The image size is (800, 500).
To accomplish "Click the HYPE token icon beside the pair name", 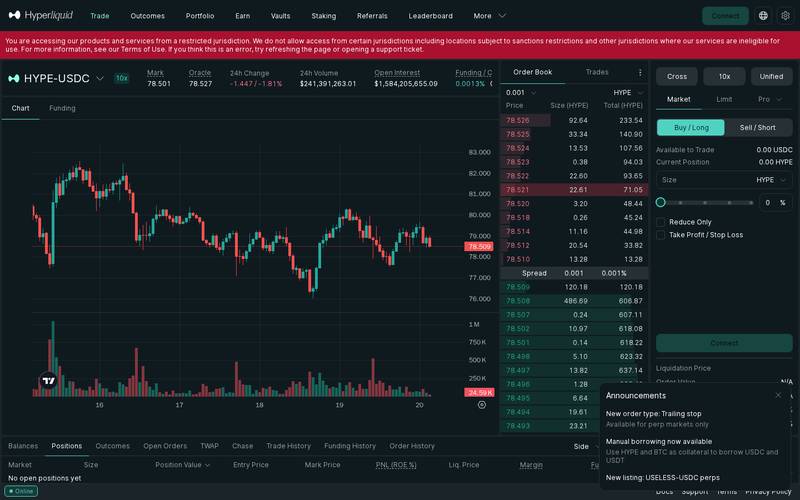I will coord(14,78).
